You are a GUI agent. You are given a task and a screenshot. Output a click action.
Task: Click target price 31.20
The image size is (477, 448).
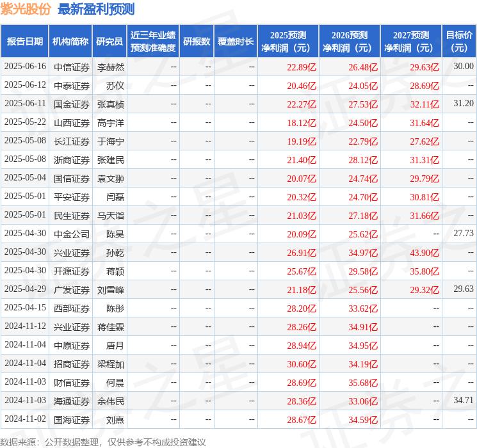pos(464,103)
